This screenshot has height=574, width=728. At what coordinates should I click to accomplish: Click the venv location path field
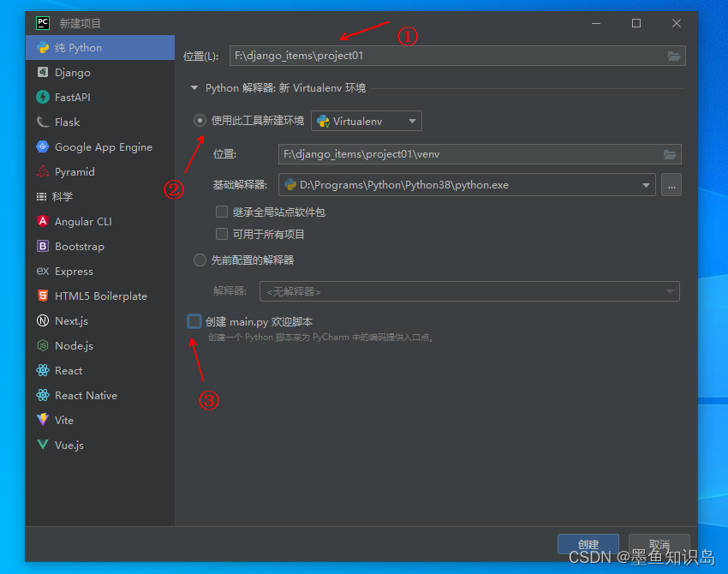(480, 154)
